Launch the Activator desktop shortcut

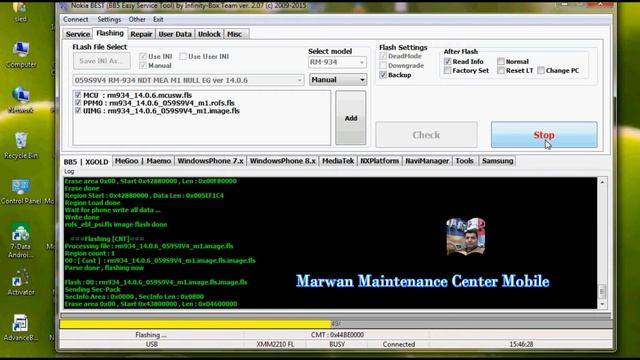click(20, 282)
